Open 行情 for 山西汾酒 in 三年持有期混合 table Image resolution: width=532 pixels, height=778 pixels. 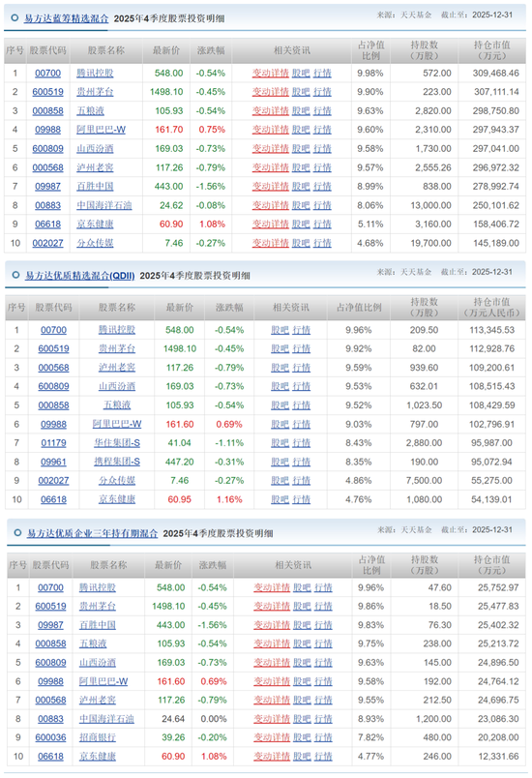pos(324,663)
